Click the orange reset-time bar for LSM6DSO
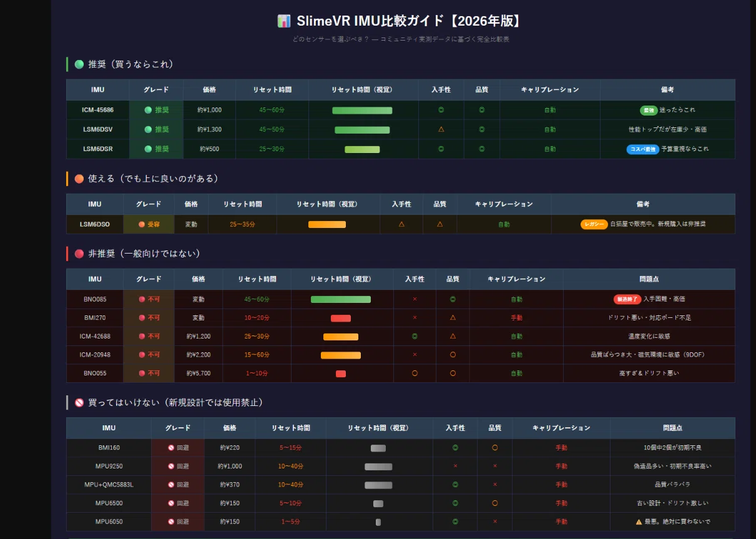This screenshot has height=539, width=756. pos(327,224)
